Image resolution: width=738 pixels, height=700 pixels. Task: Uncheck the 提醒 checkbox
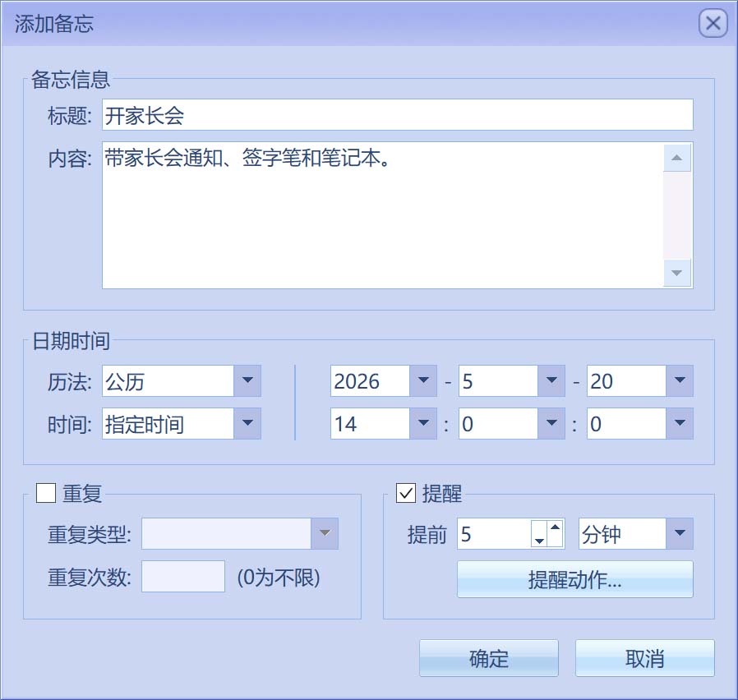pos(406,493)
